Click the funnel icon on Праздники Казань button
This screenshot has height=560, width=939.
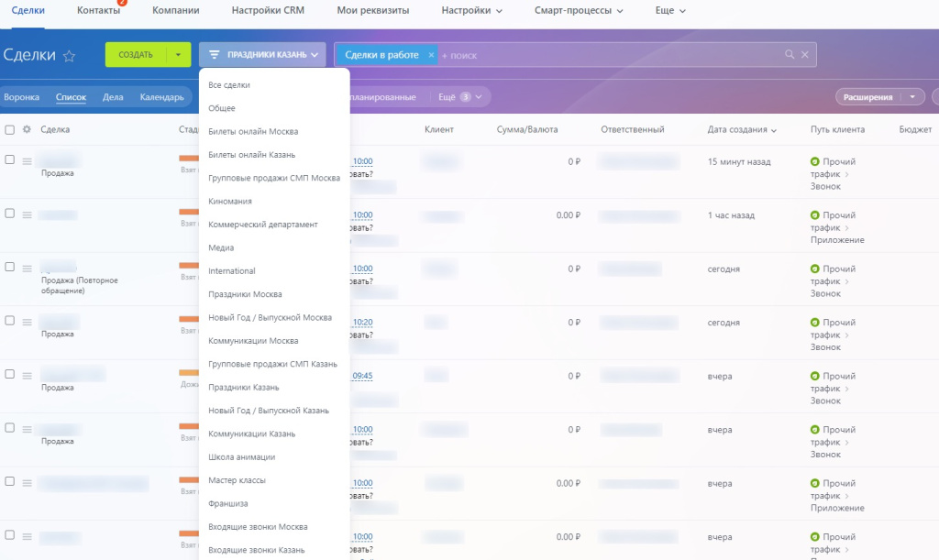point(215,54)
